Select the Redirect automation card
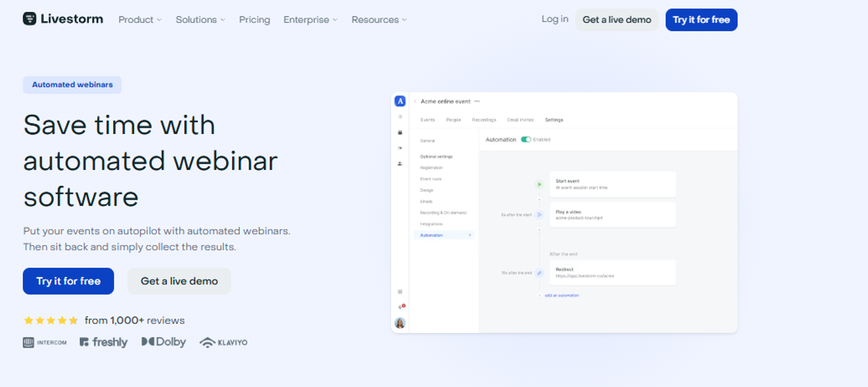868x387 pixels. pos(613,273)
